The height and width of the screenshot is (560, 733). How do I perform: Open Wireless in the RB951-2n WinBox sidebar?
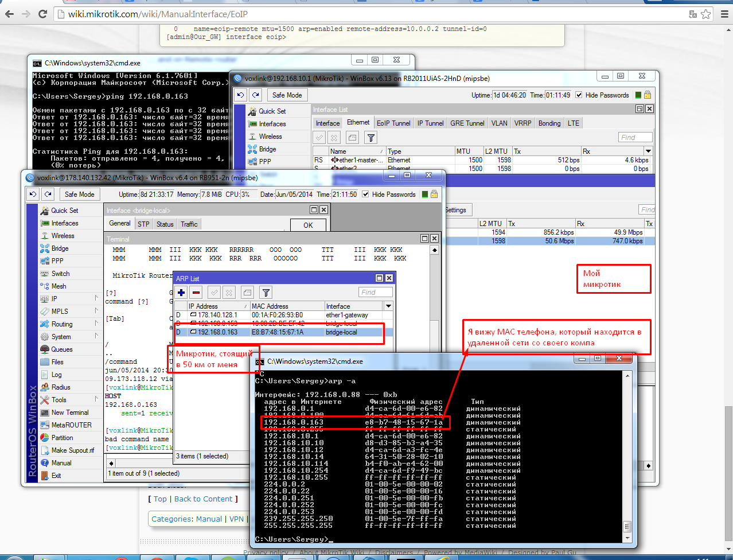(63, 236)
